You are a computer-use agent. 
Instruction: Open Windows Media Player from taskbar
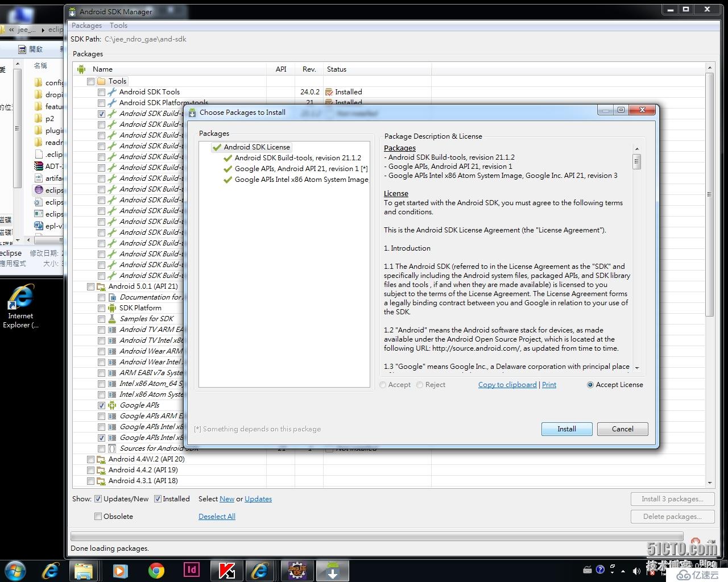[120, 571]
